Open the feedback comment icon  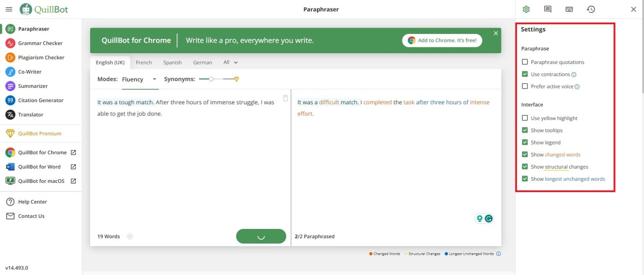tap(548, 9)
